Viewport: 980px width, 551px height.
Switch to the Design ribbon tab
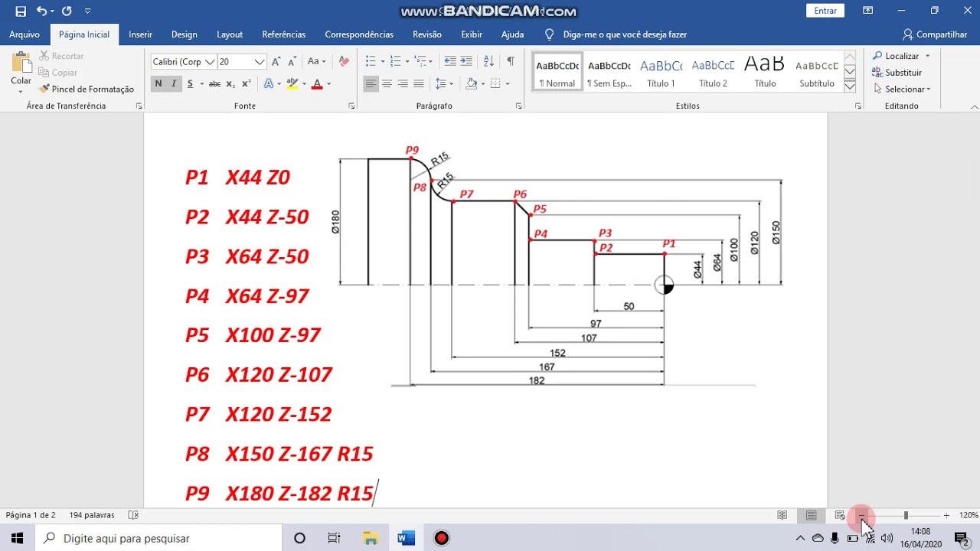coord(185,34)
